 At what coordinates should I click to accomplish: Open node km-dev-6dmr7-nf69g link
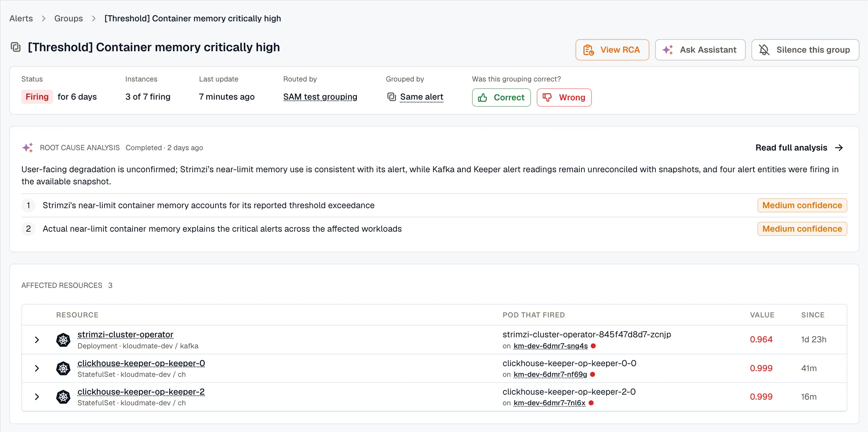pyautogui.click(x=550, y=374)
